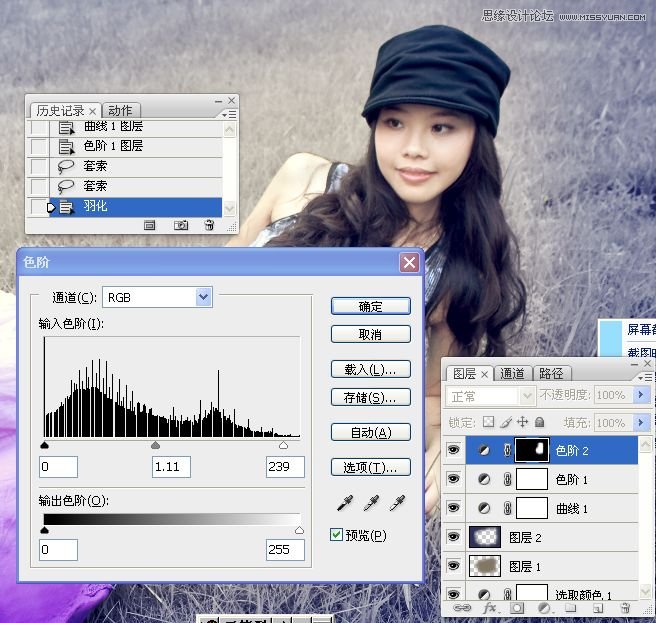Click link layers icon in Layers panel

click(462, 608)
